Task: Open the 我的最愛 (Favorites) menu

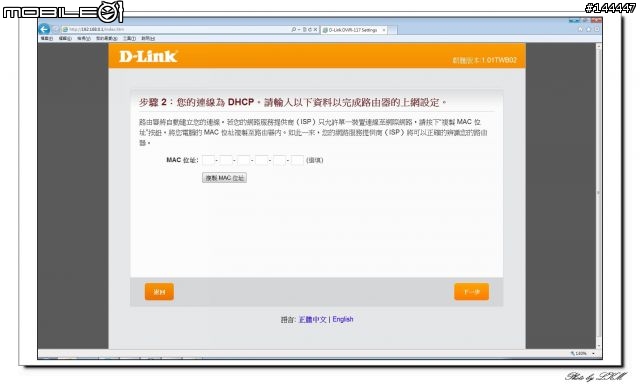Action: pyautogui.click(x=107, y=38)
